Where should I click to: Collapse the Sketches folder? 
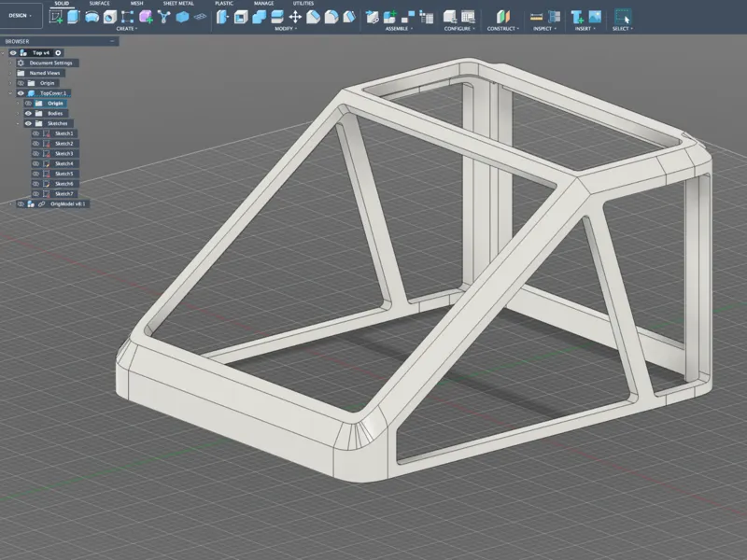click(18, 124)
